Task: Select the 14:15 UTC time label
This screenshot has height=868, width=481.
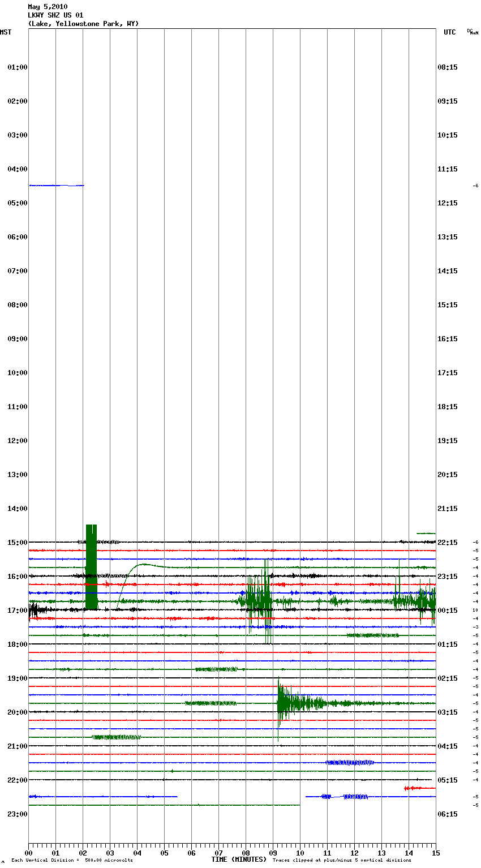Action: (448, 271)
